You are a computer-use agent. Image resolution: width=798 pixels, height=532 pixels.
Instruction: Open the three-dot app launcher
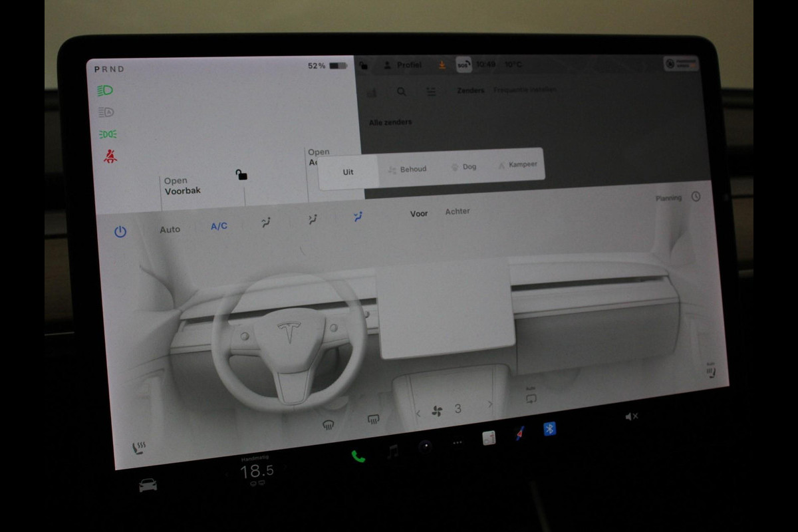tap(458, 442)
